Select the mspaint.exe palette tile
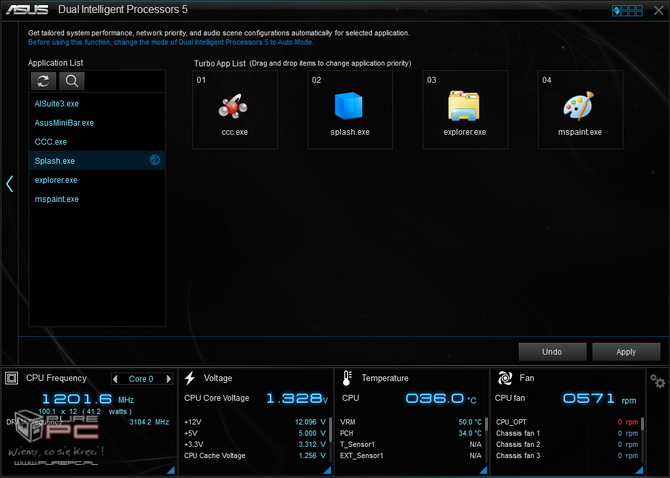Image resolution: width=670 pixels, height=478 pixels. [580, 110]
